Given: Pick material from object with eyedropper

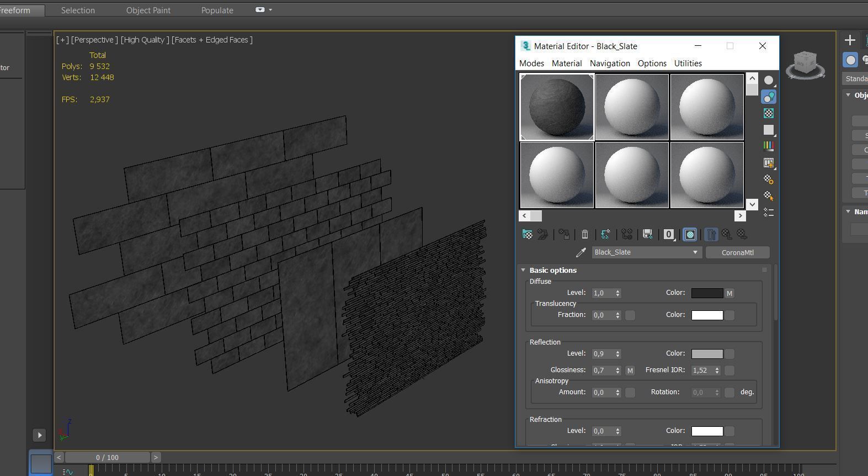Looking at the screenshot, I should click(x=581, y=252).
